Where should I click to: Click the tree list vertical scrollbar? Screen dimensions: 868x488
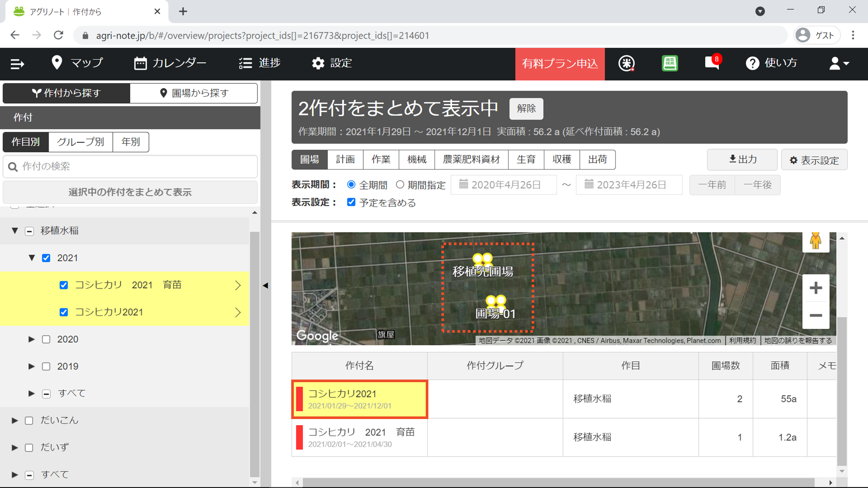click(254, 354)
